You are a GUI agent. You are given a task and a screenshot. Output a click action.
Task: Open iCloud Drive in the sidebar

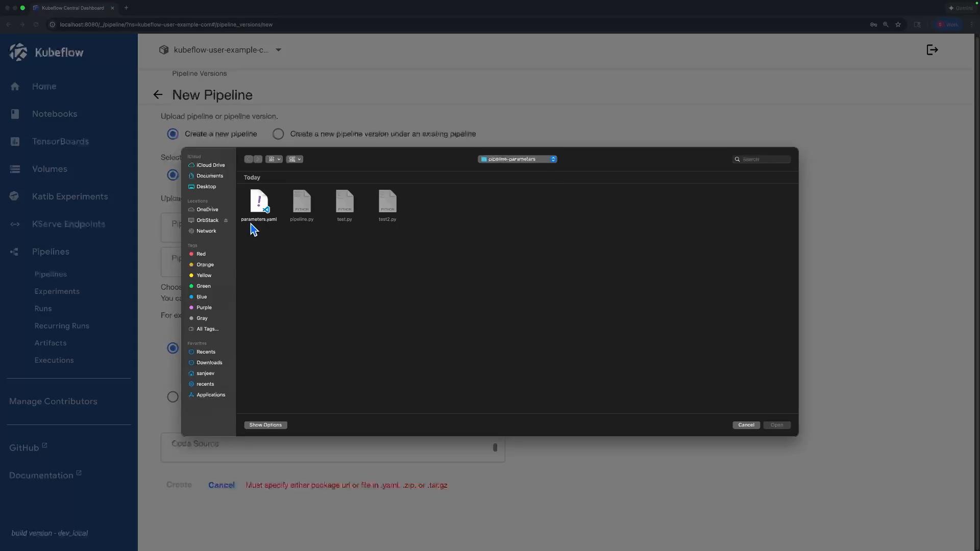[207, 165]
